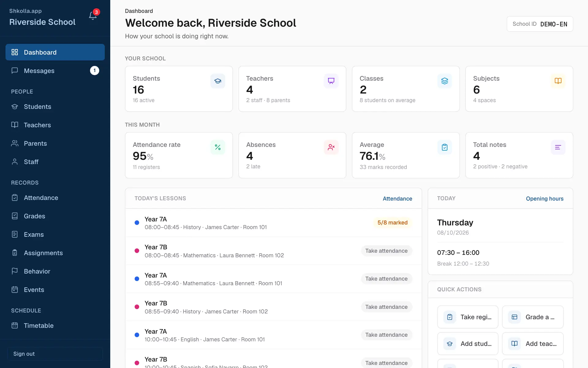Click the Sign out button
The width and height of the screenshot is (588, 368).
55,354
